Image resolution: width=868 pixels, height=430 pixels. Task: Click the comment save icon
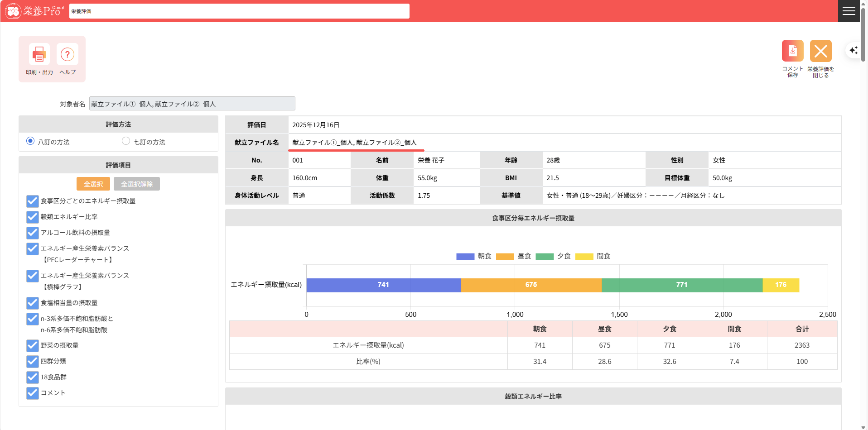click(x=792, y=51)
